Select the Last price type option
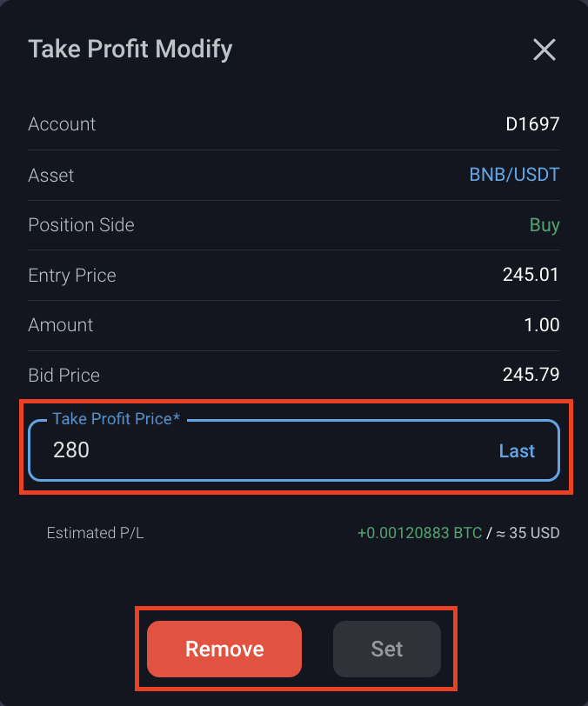Image resolution: width=588 pixels, height=706 pixels. [517, 451]
